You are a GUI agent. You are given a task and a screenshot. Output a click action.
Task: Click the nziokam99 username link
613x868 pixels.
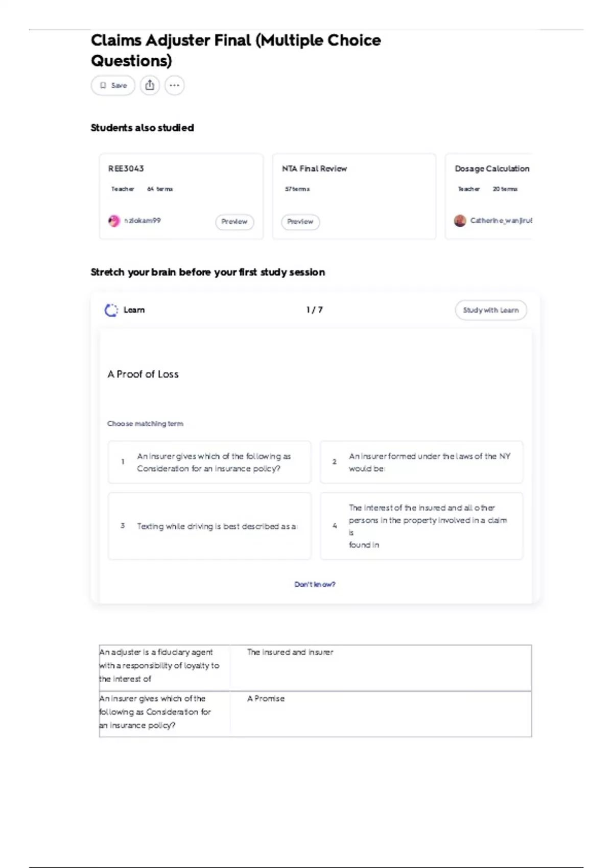click(143, 221)
